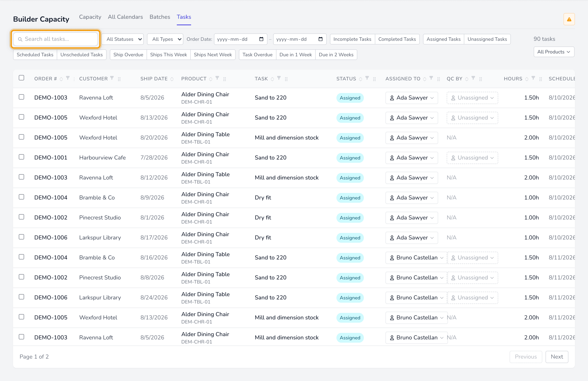Sort by Ship Date using sort icon
Viewport: 588px width, 381px height.
tap(172, 79)
